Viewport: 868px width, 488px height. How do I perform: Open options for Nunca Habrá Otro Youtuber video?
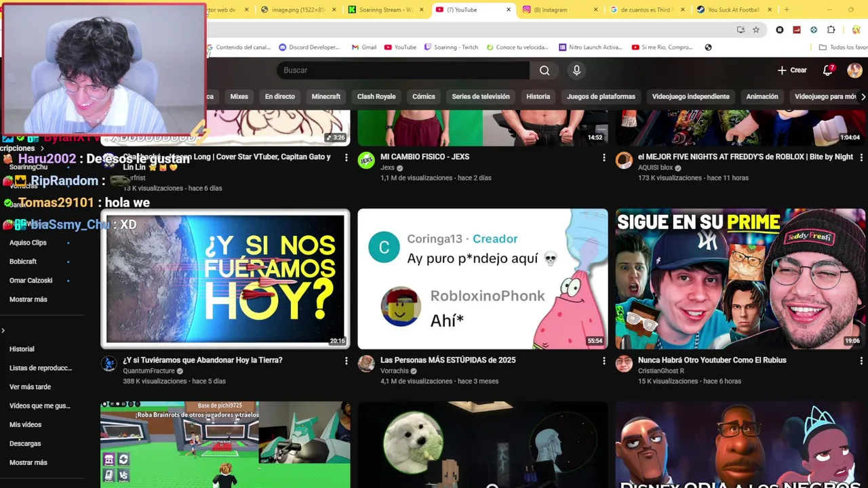861,361
